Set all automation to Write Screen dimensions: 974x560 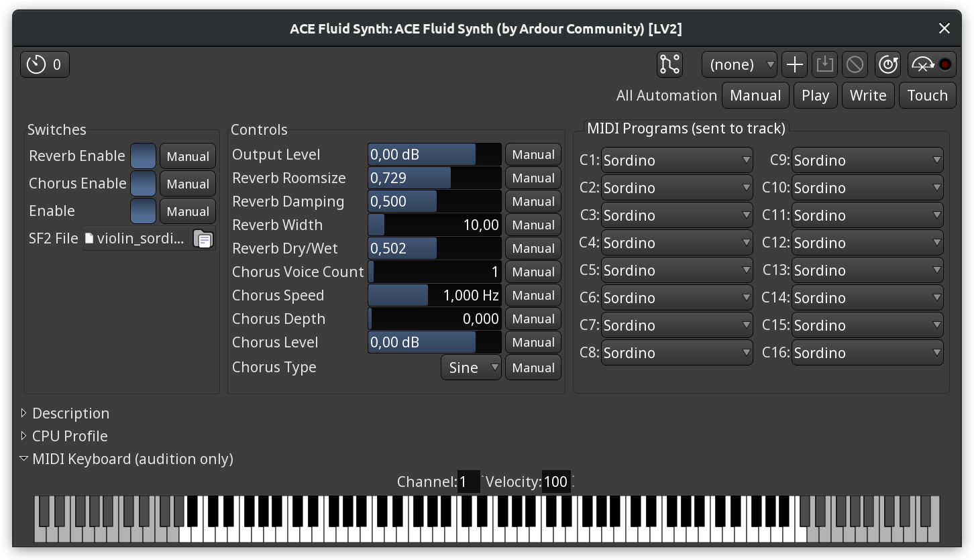(868, 95)
